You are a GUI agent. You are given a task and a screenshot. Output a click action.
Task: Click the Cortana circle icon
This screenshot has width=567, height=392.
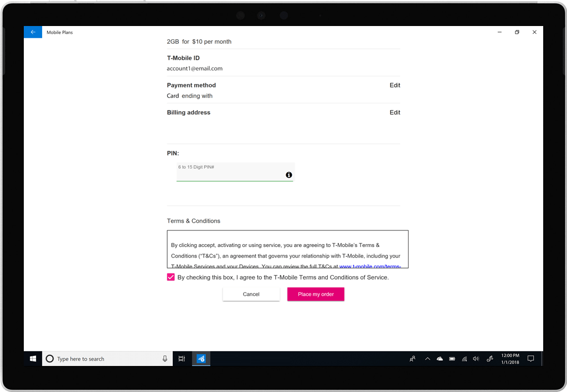click(50, 359)
